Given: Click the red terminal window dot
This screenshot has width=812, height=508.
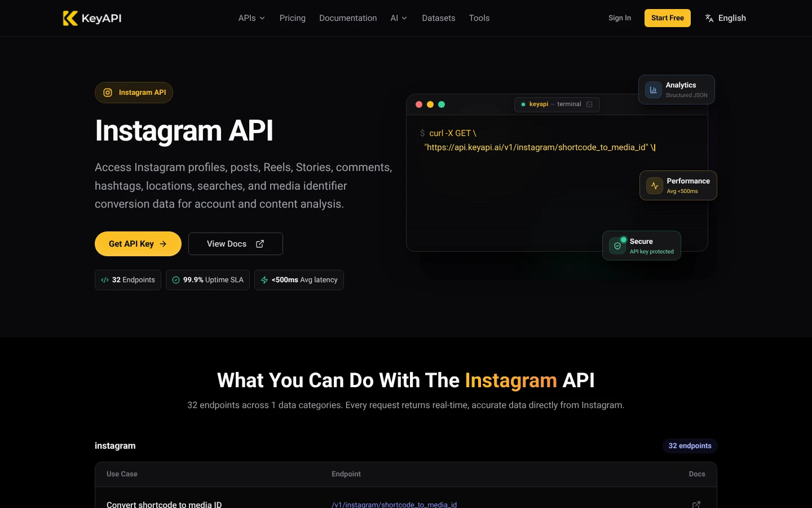Looking at the screenshot, I should tap(419, 104).
